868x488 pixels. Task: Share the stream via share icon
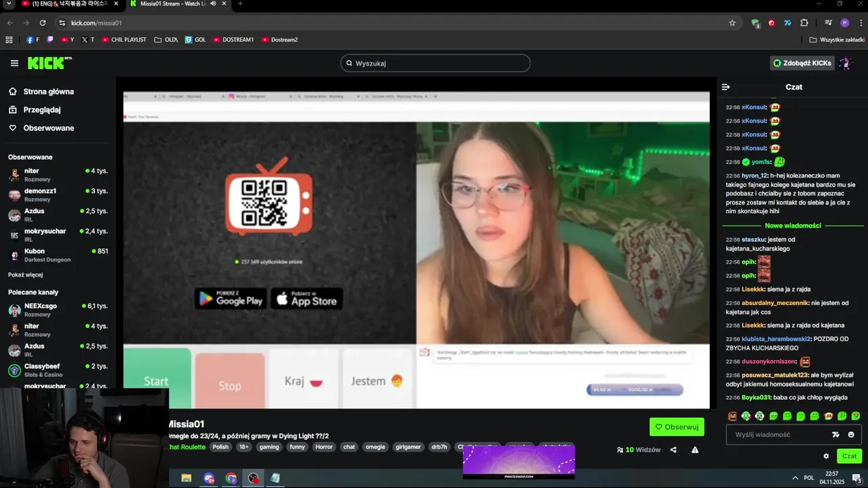(x=673, y=449)
